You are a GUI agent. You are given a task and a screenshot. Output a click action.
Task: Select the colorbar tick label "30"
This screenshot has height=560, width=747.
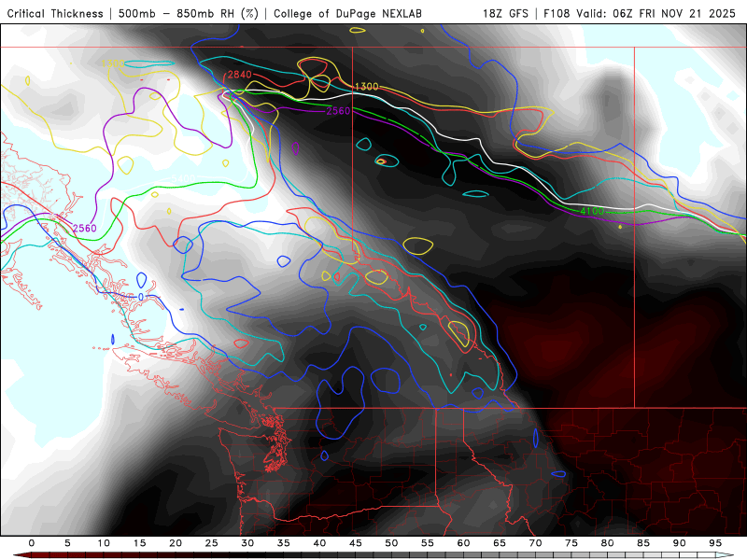coord(247,543)
